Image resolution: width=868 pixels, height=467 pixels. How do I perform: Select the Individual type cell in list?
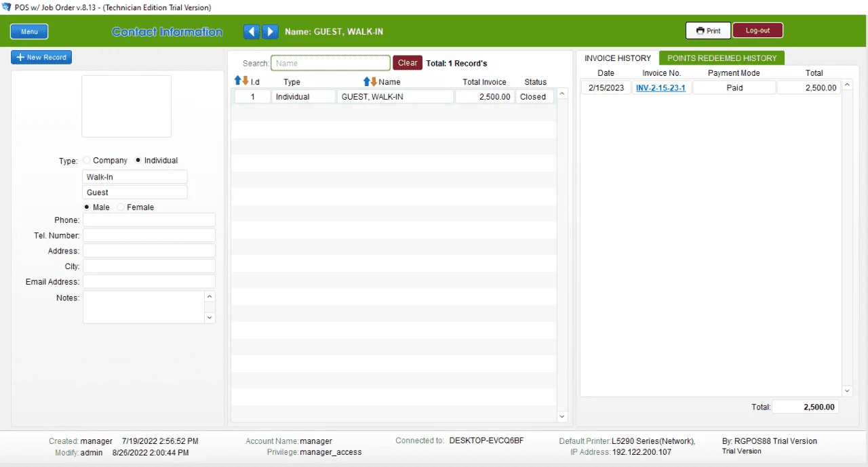tap(302, 97)
